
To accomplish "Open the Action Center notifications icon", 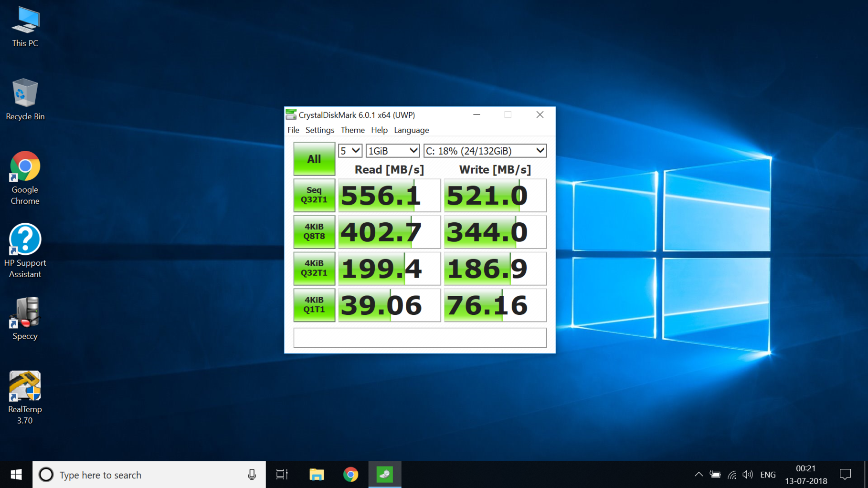I will [x=846, y=475].
